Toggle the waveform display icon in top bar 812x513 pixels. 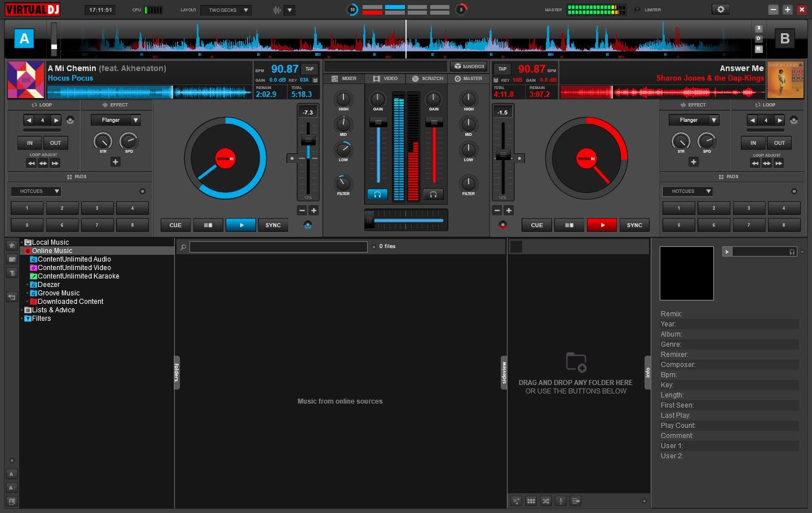[277, 10]
